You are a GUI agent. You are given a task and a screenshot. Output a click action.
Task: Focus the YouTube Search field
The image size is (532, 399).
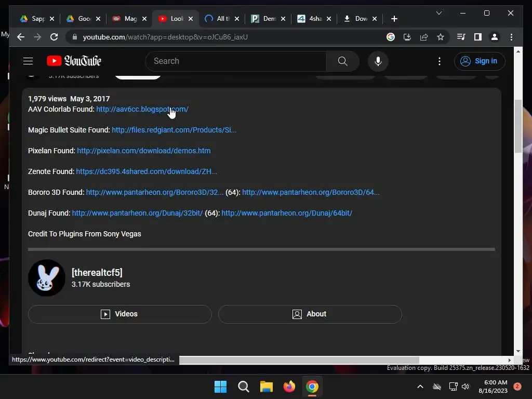tap(236, 61)
